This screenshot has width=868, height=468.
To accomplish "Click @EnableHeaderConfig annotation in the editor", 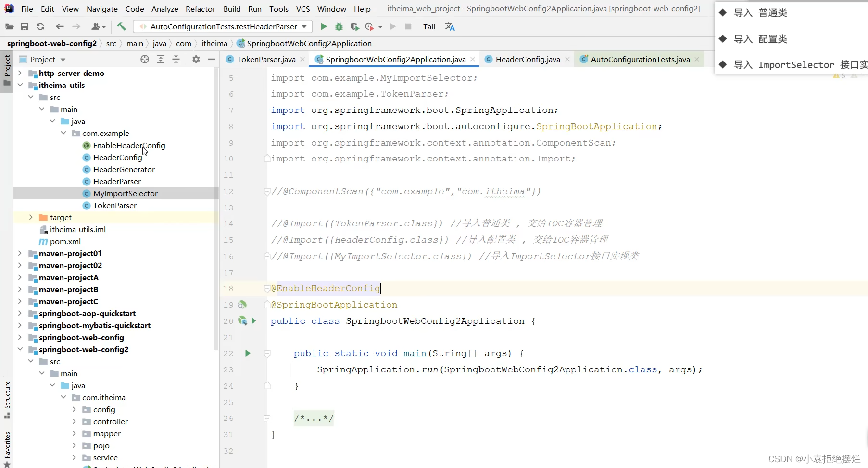I will coord(326,288).
